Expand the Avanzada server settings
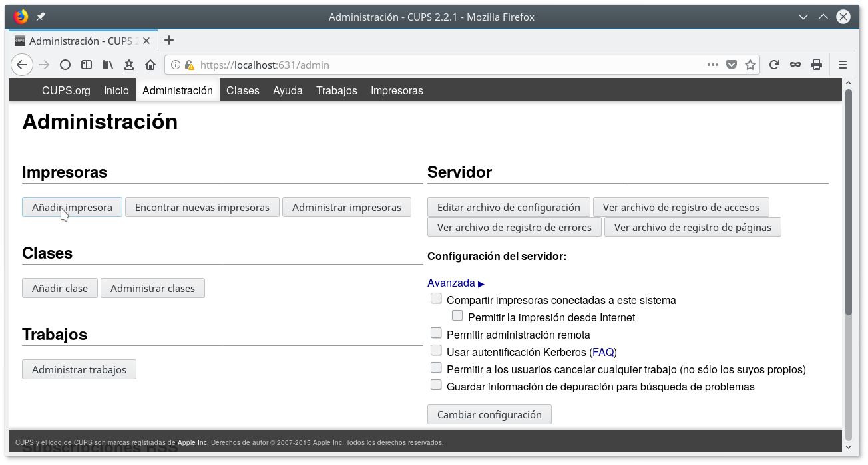The width and height of the screenshot is (868, 465). (455, 283)
